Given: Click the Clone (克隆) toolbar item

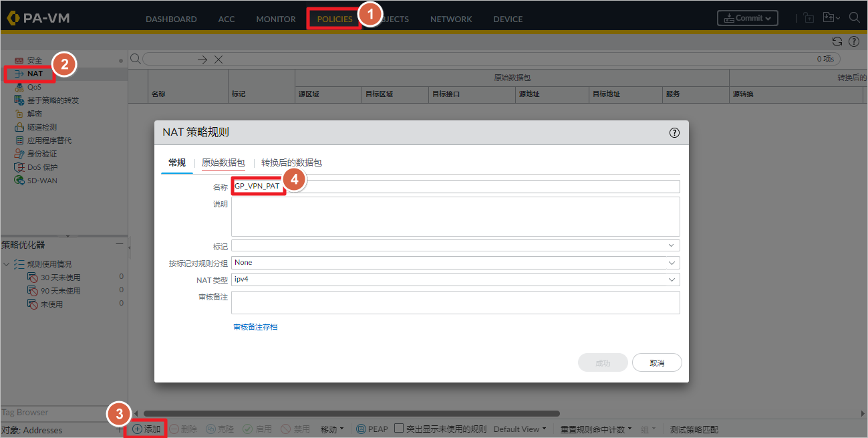Looking at the screenshot, I should [220, 429].
